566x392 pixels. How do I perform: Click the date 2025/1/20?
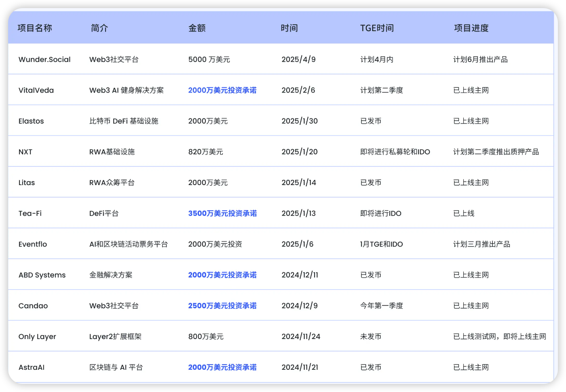click(300, 152)
